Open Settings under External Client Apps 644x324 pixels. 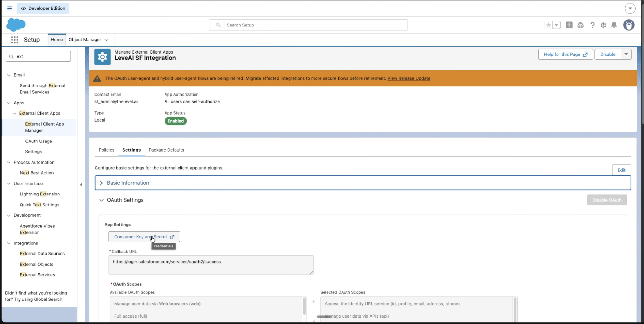tap(33, 152)
